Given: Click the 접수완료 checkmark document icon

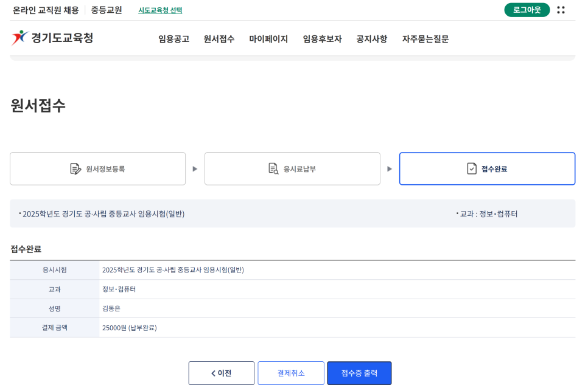Looking at the screenshot, I should (x=472, y=168).
